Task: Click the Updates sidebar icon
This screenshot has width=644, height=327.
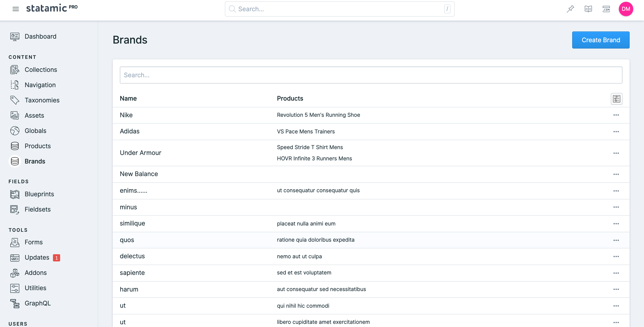Action: tap(15, 258)
